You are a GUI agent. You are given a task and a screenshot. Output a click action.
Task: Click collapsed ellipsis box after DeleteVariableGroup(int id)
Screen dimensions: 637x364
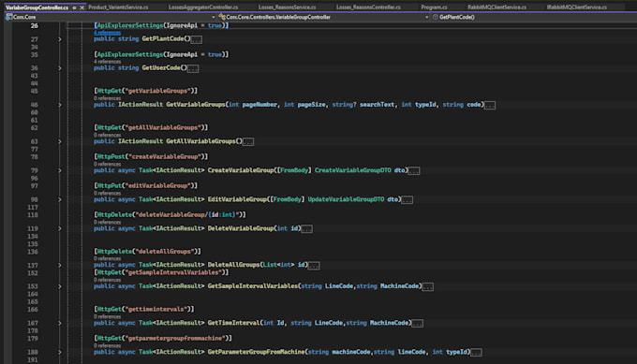pyautogui.click(x=306, y=229)
